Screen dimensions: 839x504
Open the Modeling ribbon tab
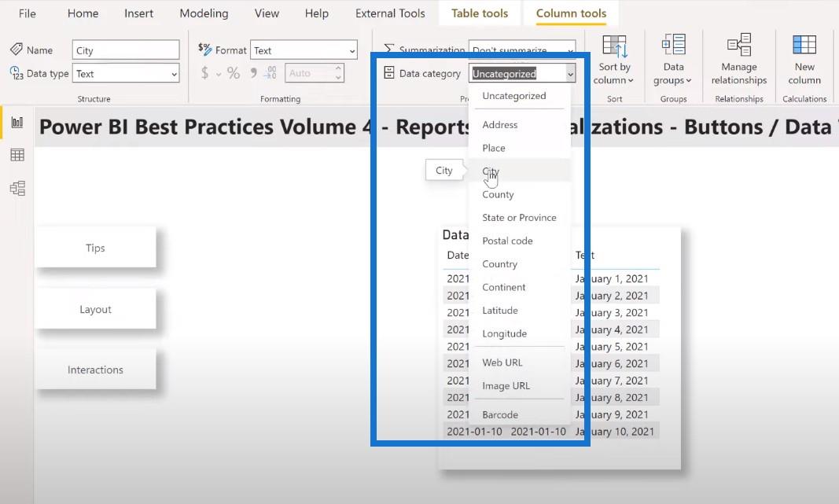pos(204,13)
